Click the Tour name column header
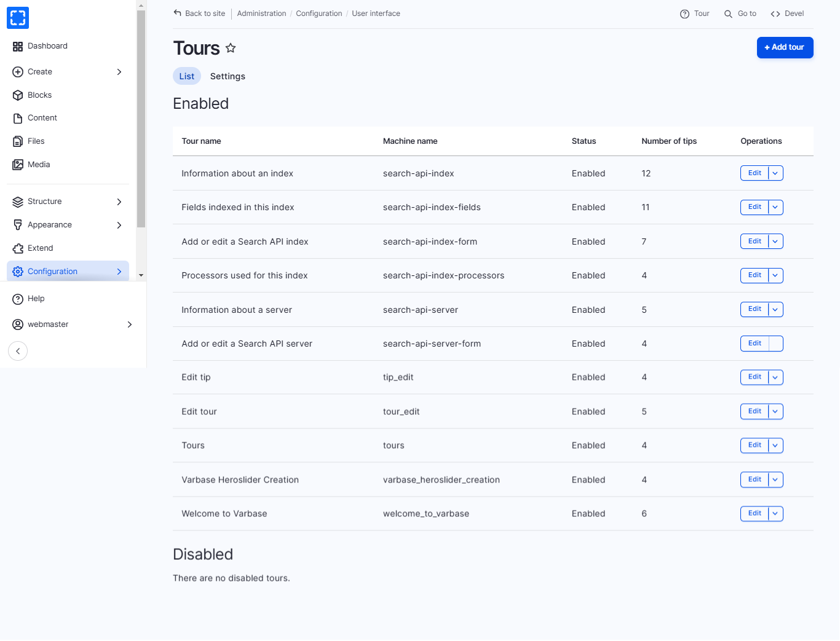Viewport: 840px width, 641px height. 201,141
